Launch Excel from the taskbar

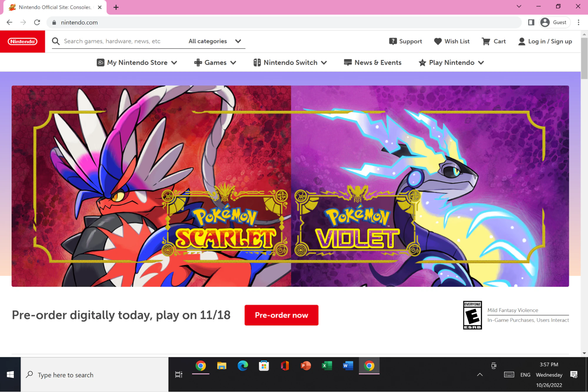point(327,366)
